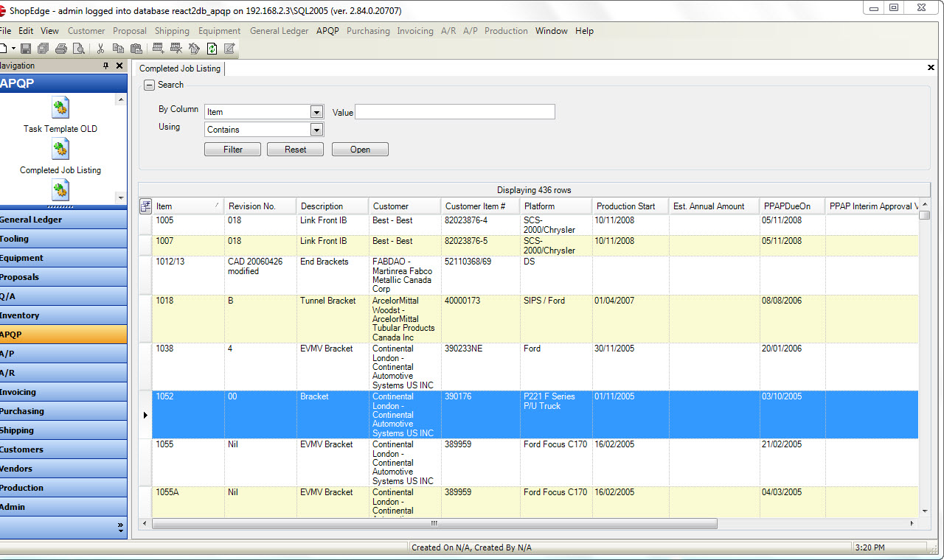Screen dimensions: 944x560
Task: Close the Completed Job Listing document
Action: 931,68
